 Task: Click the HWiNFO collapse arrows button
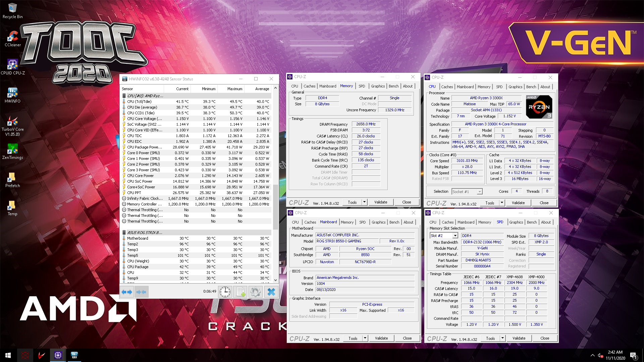coord(141,292)
